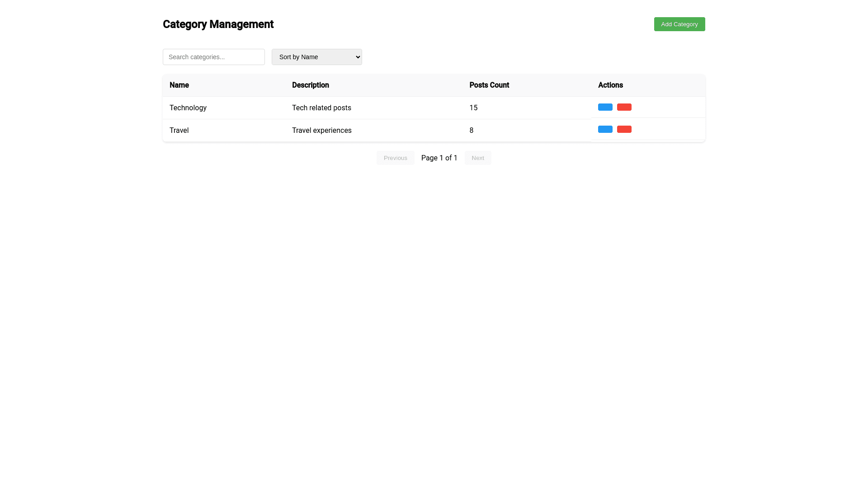The image size is (868, 488).
Task: Open the Sort by Name dropdown
Action: pyautogui.click(x=316, y=57)
